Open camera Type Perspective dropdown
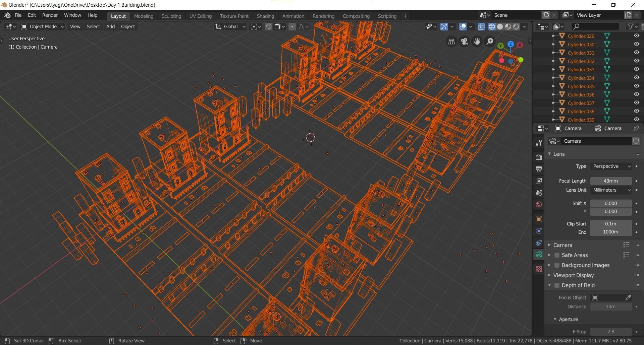This screenshot has height=345, width=644. [x=611, y=166]
